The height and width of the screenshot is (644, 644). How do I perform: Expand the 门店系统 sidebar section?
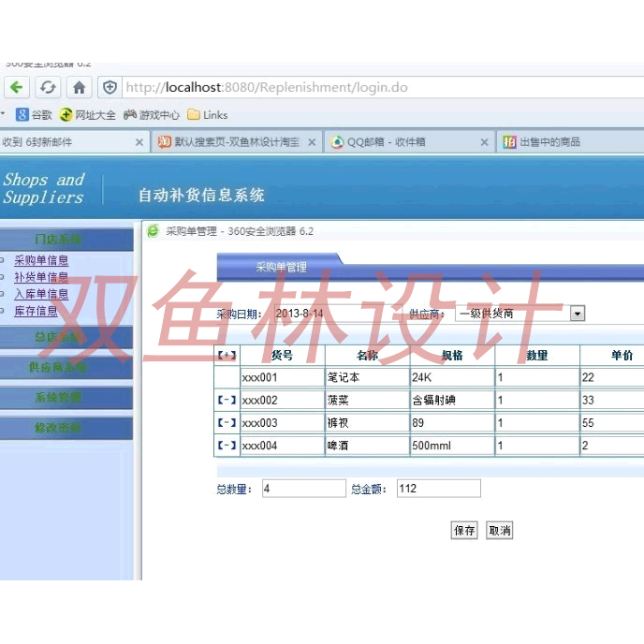pyautogui.click(x=66, y=239)
